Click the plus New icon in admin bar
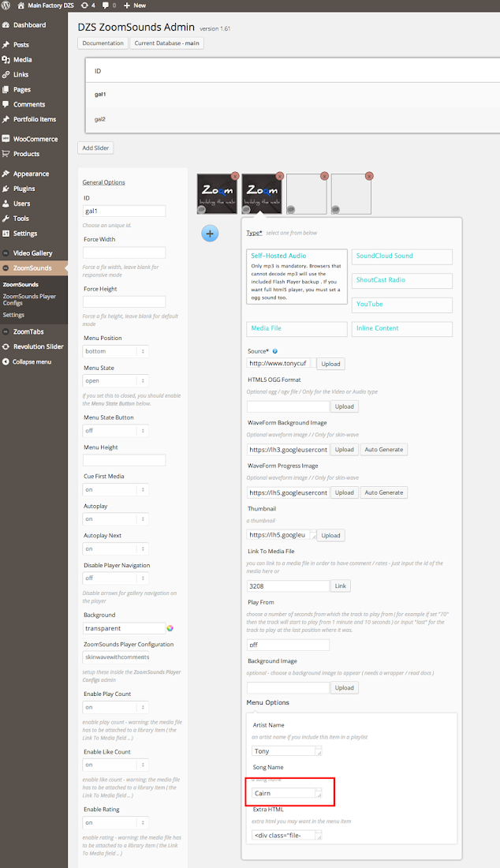Screen dimensions: 500x868 (x=127, y=5)
